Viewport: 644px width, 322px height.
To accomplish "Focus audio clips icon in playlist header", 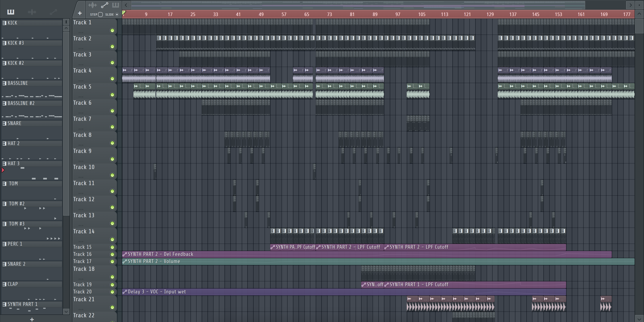I will click(x=93, y=5).
